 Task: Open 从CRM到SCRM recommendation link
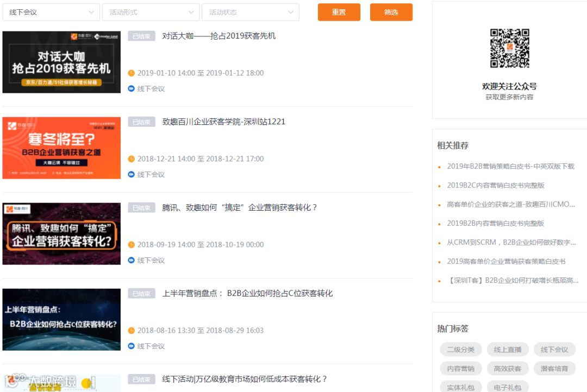pyautogui.click(x=511, y=242)
